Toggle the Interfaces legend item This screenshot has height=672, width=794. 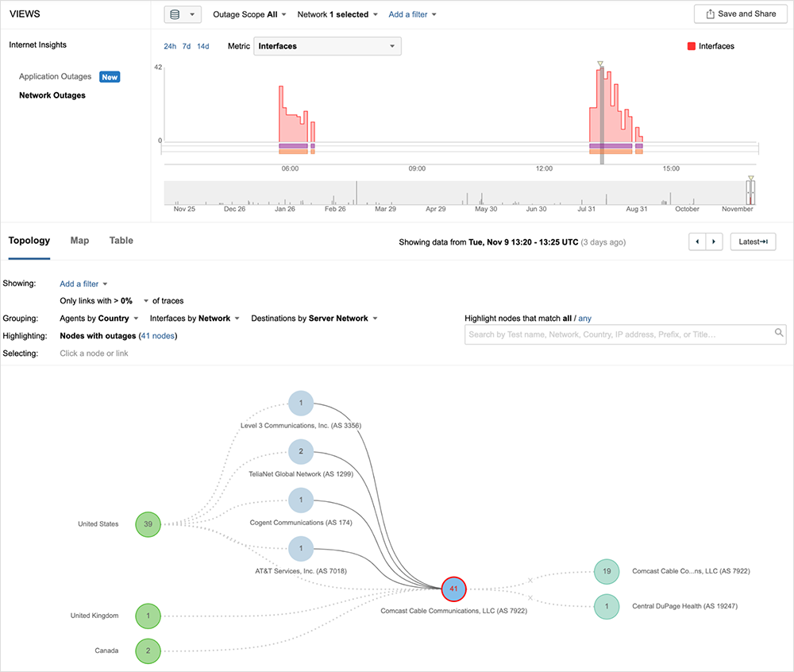coord(711,47)
